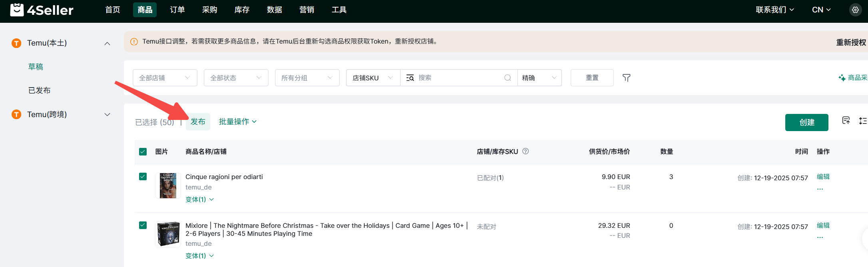Expand 变体(1) under Cinque ragioni per odiarti
Viewport: 868px width, 267px height.
coord(199,199)
